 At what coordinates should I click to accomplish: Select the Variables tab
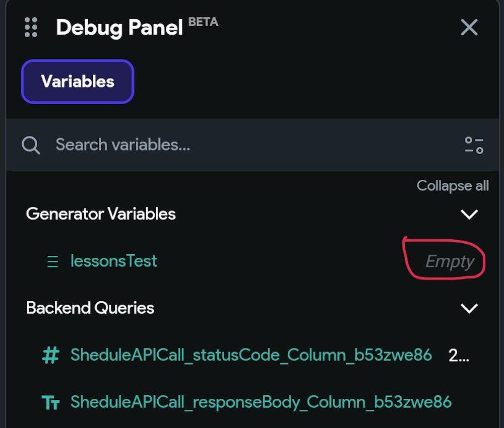78,81
